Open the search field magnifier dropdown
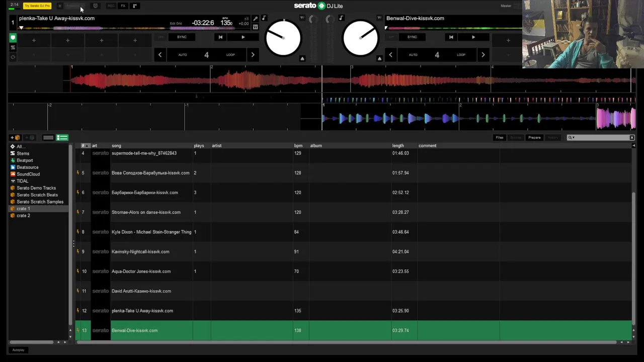 click(571, 137)
